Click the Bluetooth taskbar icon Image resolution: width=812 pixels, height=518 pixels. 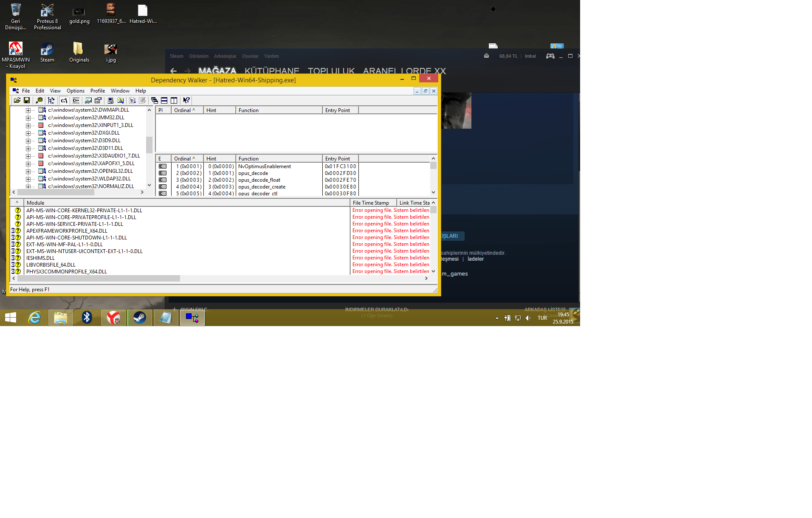87,318
